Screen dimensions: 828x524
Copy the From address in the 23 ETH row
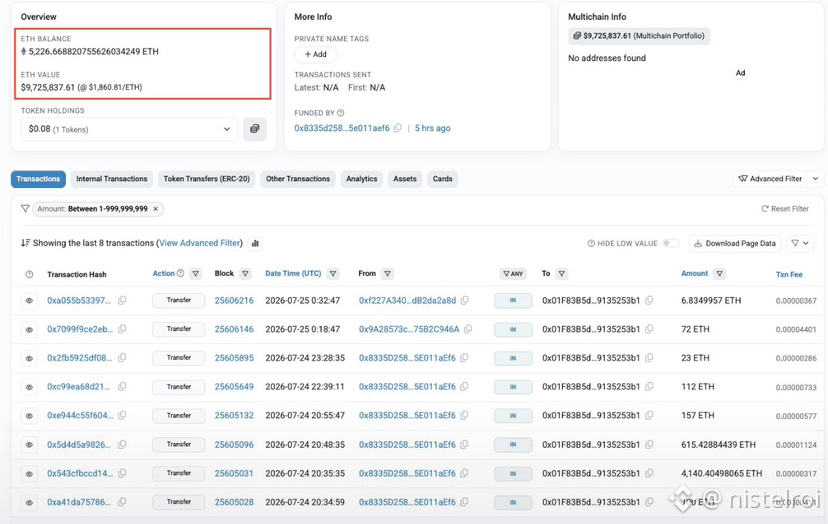tap(464, 358)
